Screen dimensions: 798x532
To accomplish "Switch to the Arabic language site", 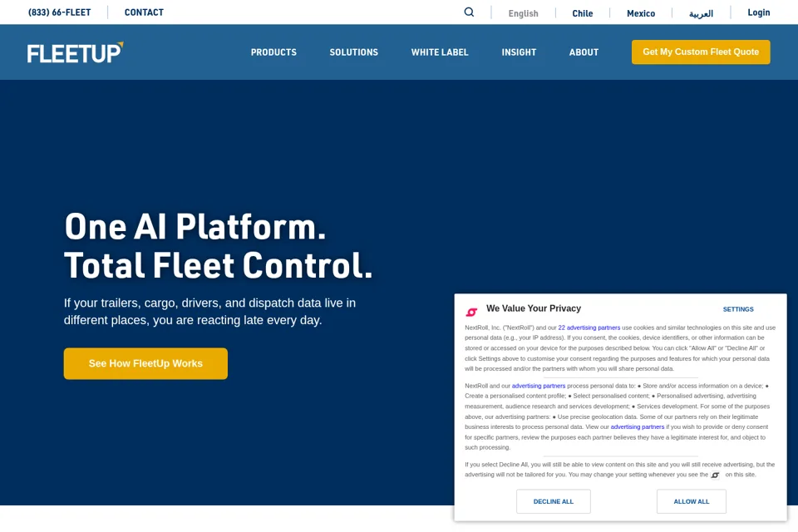I will click(701, 13).
